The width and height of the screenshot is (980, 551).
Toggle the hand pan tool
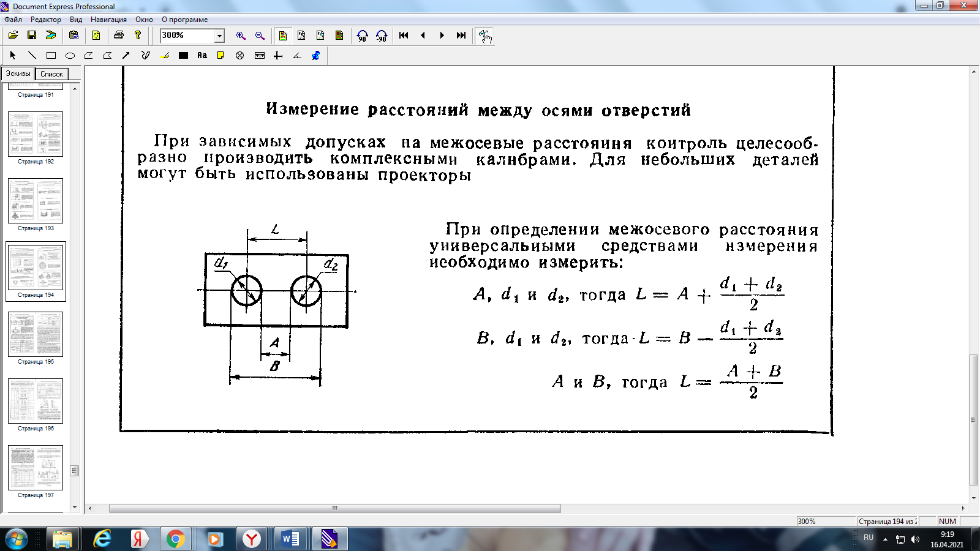pyautogui.click(x=485, y=36)
